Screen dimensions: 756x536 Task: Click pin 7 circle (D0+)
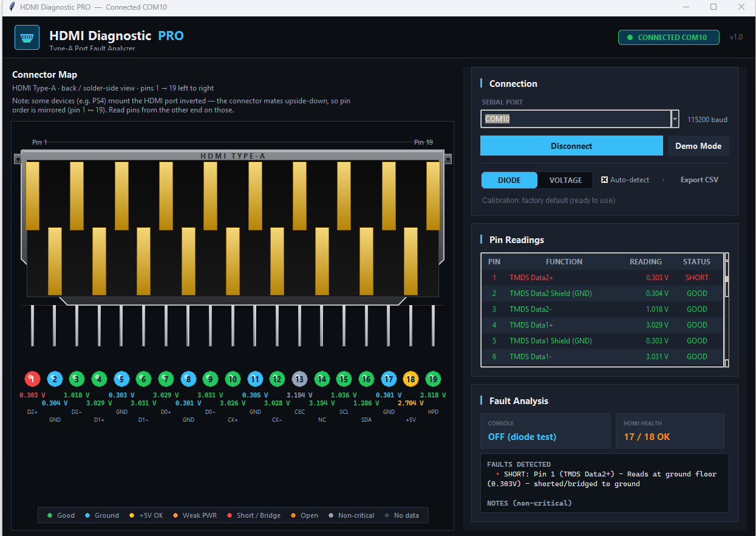click(x=166, y=379)
